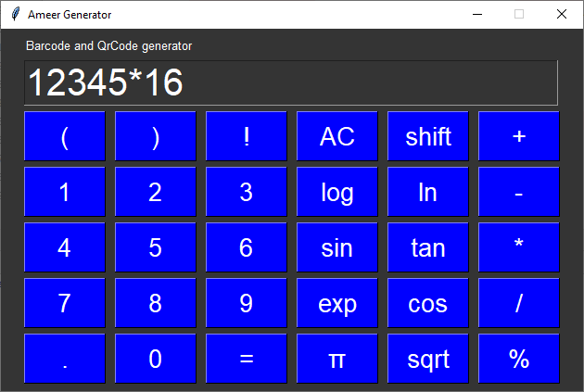Image resolution: width=584 pixels, height=392 pixels.
Task: Use the cos function button
Action: pyautogui.click(x=428, y=303)
